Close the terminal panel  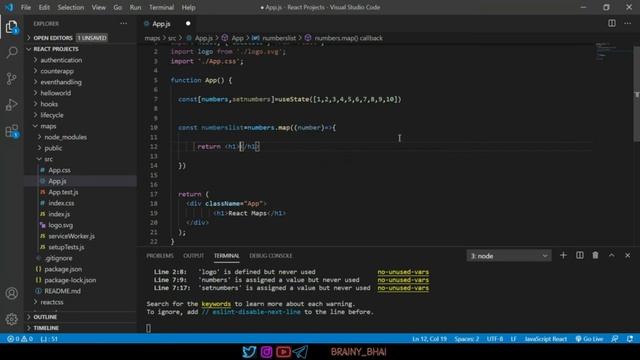pos(627,256)
